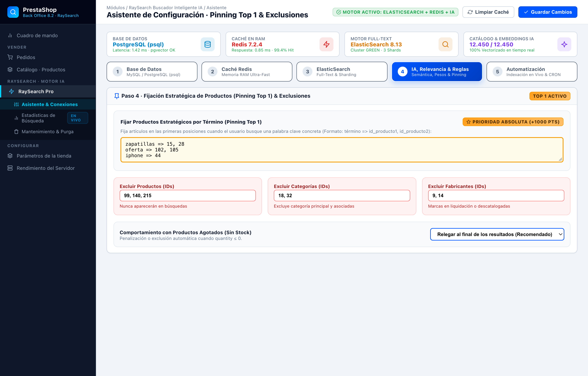Click the Rendimiento del Servidor icon
Viewport: 588px width, 376px height.
[x=10, y=168]
